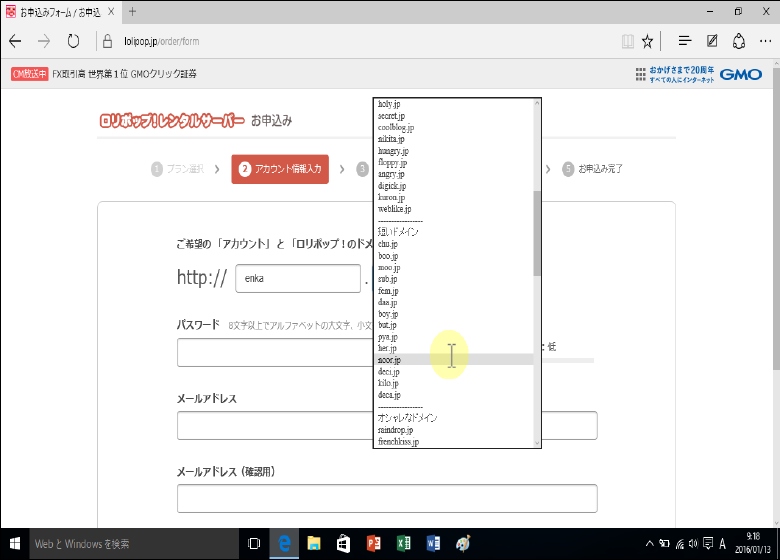Select the highlighted noor.jp option
Screen dimensions: 780x560
[x=454, y=360]
